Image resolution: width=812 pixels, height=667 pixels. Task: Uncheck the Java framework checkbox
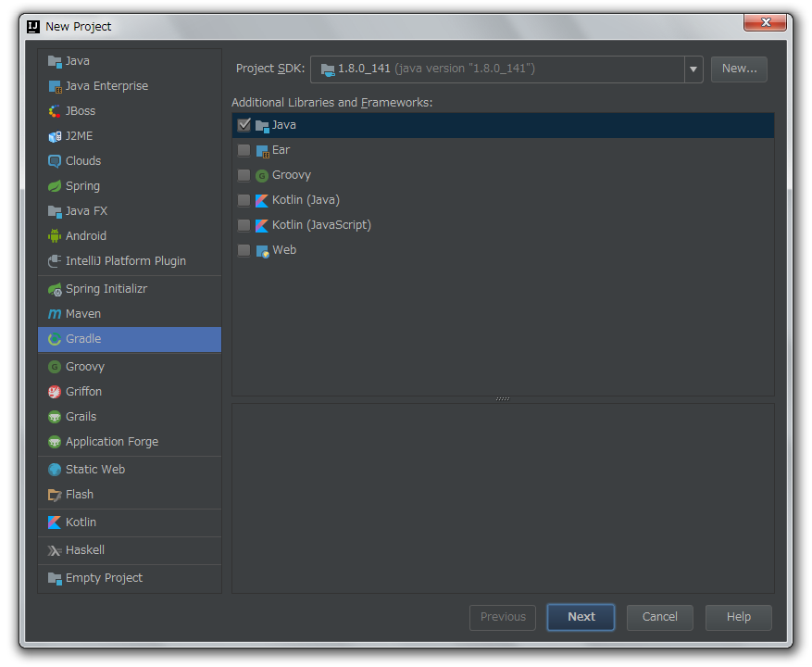[x=244, y=125]
